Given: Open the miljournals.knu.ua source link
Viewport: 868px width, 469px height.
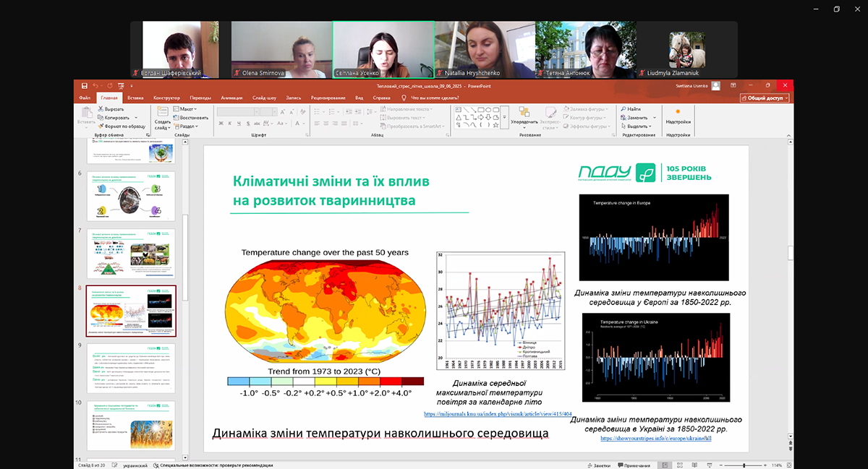Looking at the screenshot, I should tap(497, 414).
